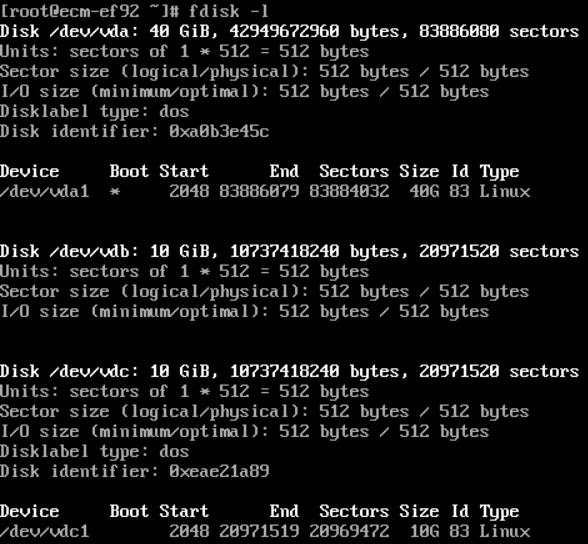Click the first Disklabel type: dos line
The height and width of the screenshot is (544, 588).
[x=94, y=112]
